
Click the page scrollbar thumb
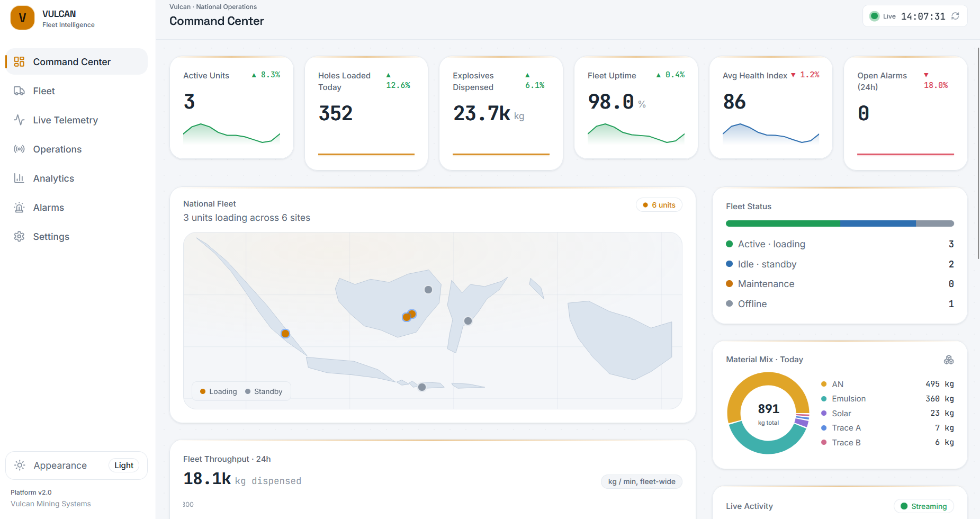(x=978, y=154)
